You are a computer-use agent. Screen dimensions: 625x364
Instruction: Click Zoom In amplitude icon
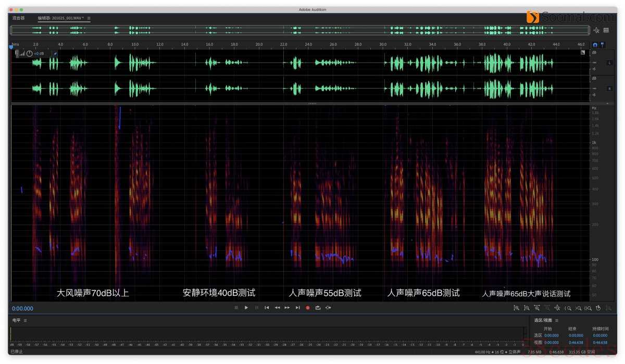(516, 308)
